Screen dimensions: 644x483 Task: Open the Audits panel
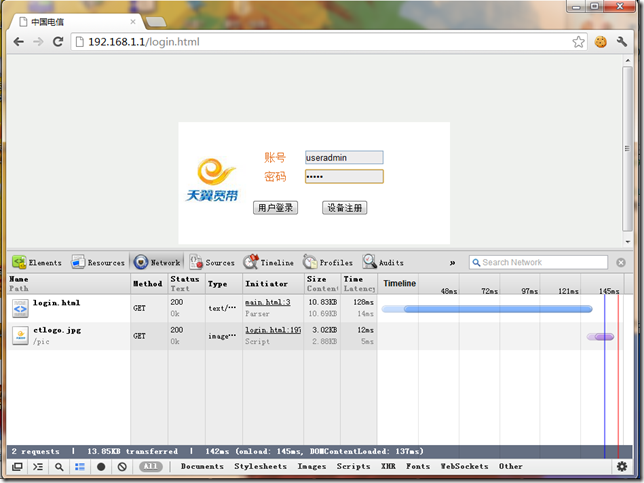(383, 262)
